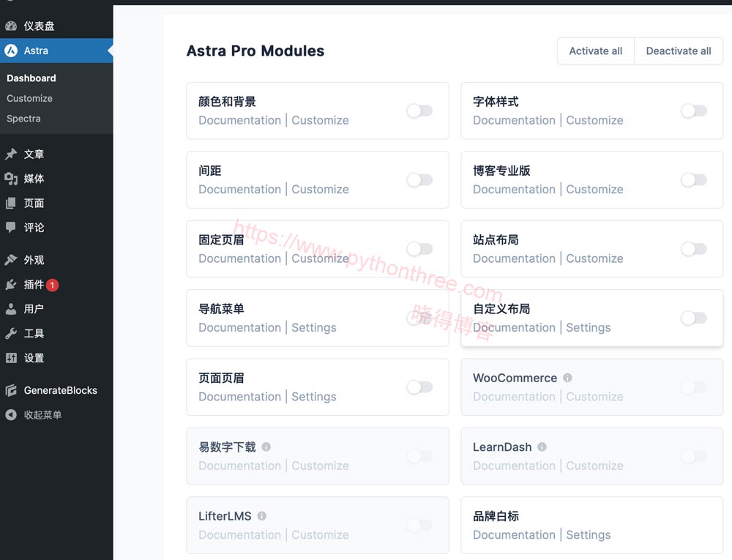The image size is (732, 560).
Task: Open Settings link for 页面页眉
Action: click(x=314, y=397)
